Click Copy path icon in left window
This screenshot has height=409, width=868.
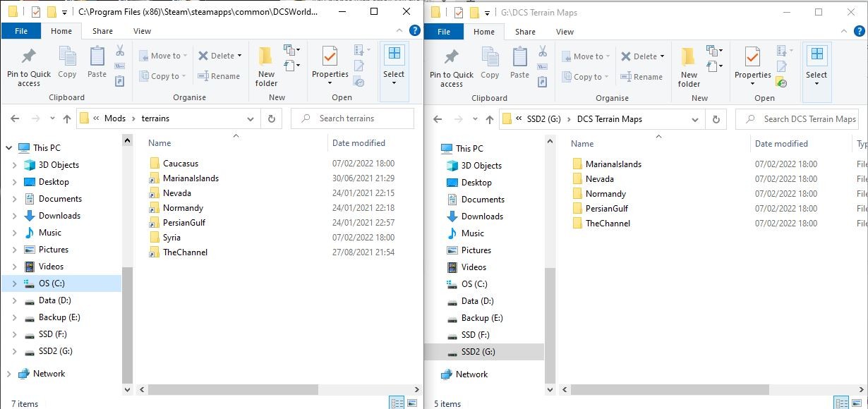119,66
